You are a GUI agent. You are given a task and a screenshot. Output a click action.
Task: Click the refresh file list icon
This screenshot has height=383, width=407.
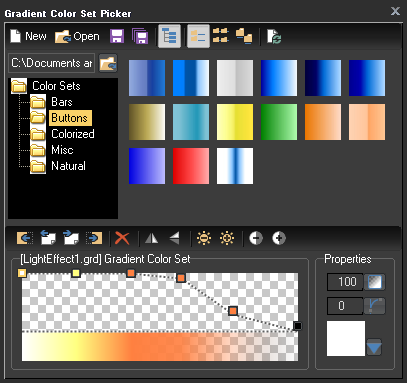coord(274,36)
